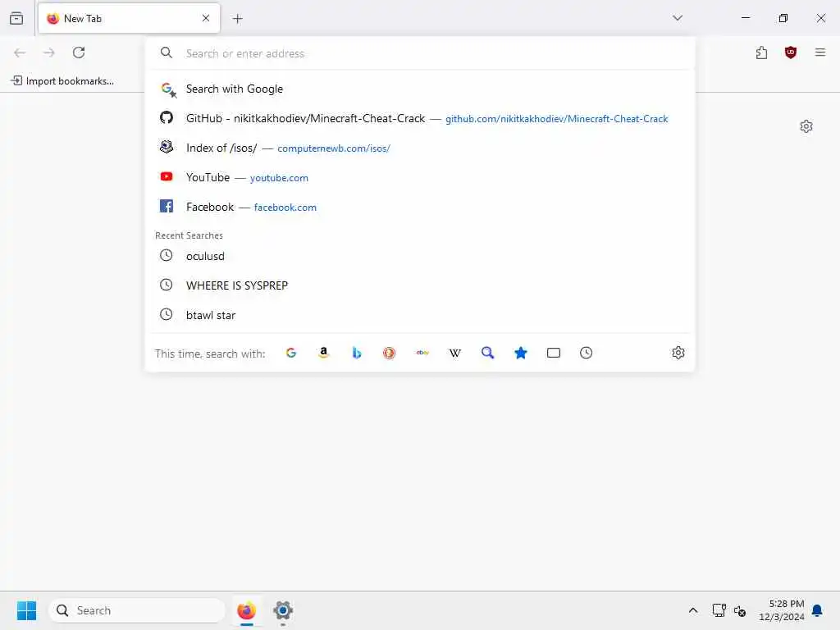Open the Windows Start menu

[26, 610]
